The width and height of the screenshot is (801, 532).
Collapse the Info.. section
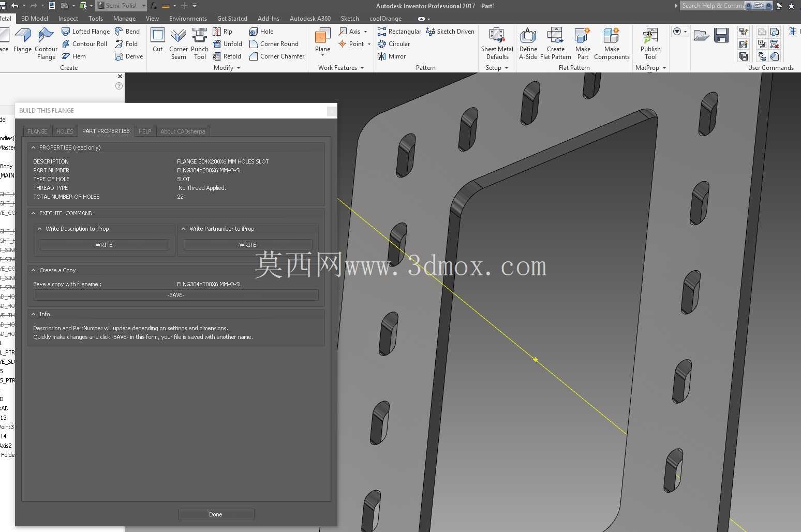pyautogui.click(x=34, y=314)
